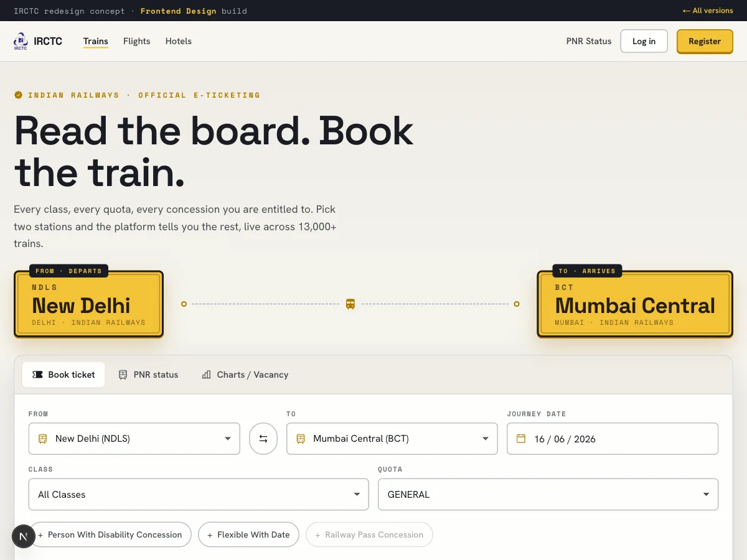747x560 pixels.
Task: Click the BCT station code text
Action: (564, 287)
